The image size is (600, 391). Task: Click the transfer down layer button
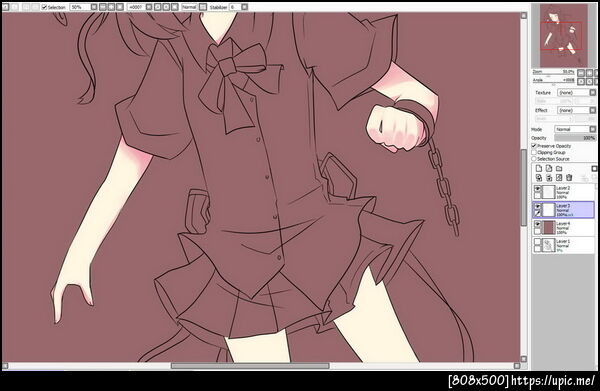coord(539,178)
